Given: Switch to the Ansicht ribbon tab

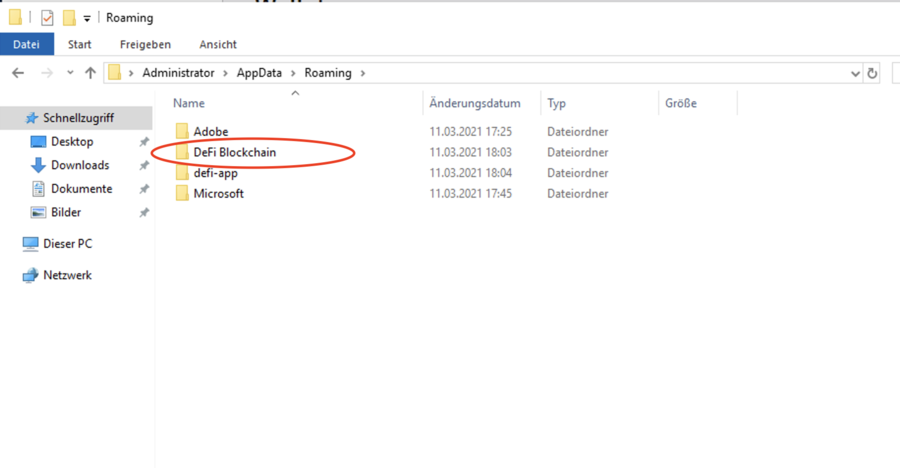Looking at the screenshot, I should click(218, 44).
